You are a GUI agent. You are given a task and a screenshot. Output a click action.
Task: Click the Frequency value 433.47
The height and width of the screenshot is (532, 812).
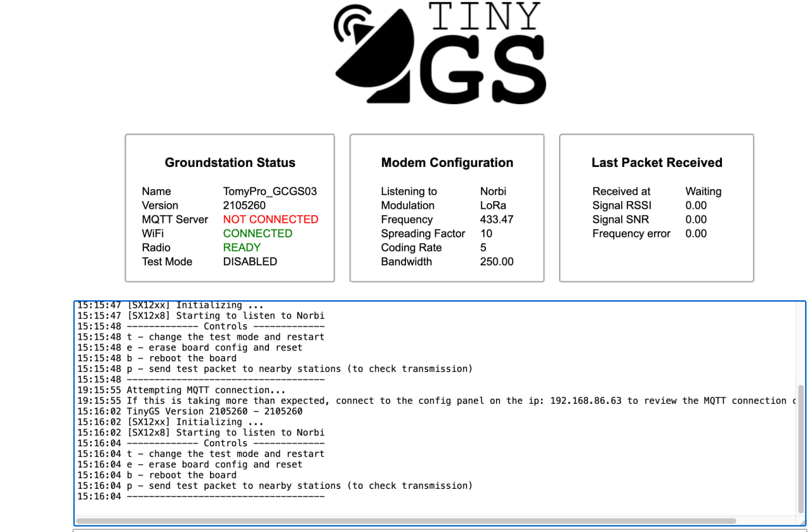497,219
